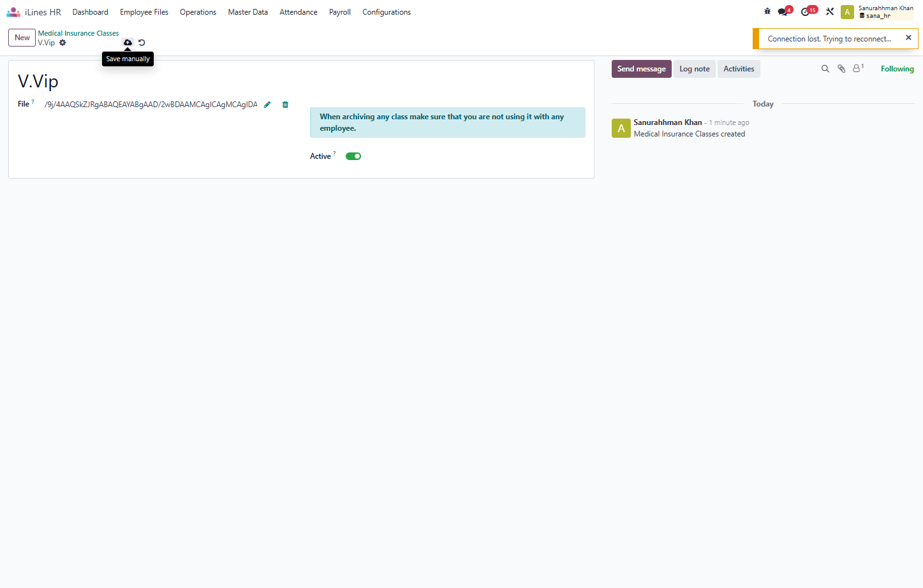Image resolution: width=923 pixels, height=588 pixels.
Task: Open the gear actions menu beside V.Vip
Action: tap(63, 43)
